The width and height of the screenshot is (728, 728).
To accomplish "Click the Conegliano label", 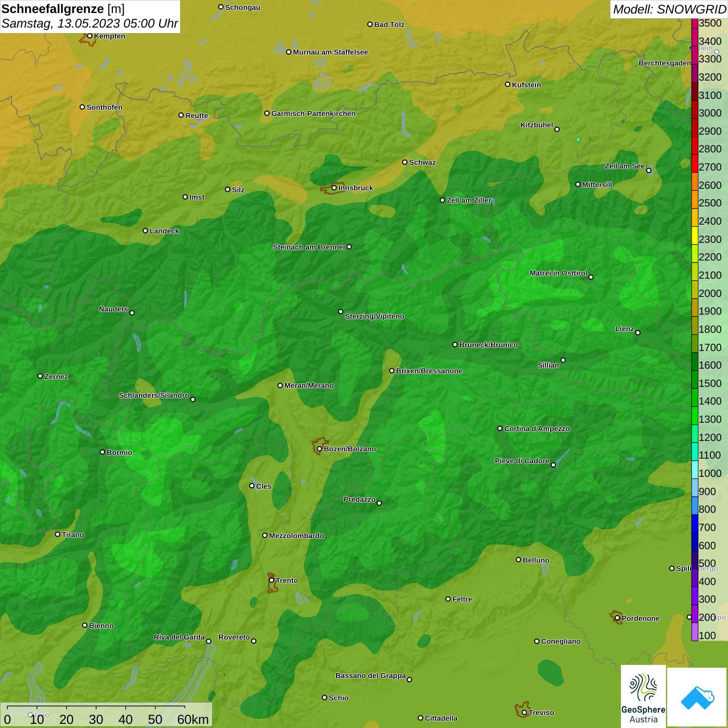I will (561, 641).
